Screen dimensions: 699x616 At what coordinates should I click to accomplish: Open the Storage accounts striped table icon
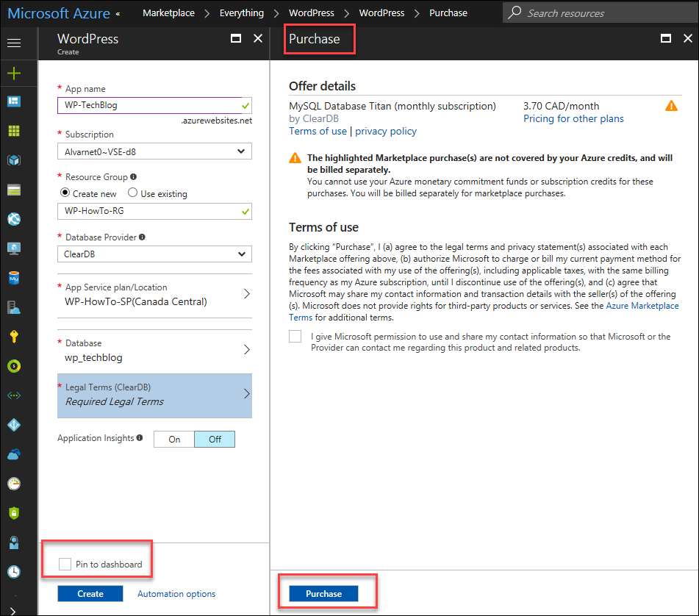(x=14, y=190)
